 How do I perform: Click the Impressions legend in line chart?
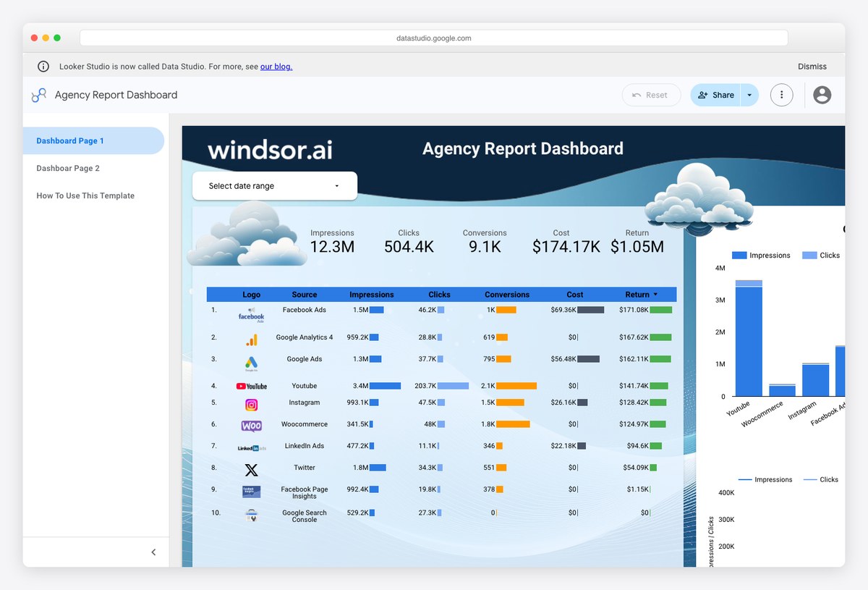[x=765, y=479]
